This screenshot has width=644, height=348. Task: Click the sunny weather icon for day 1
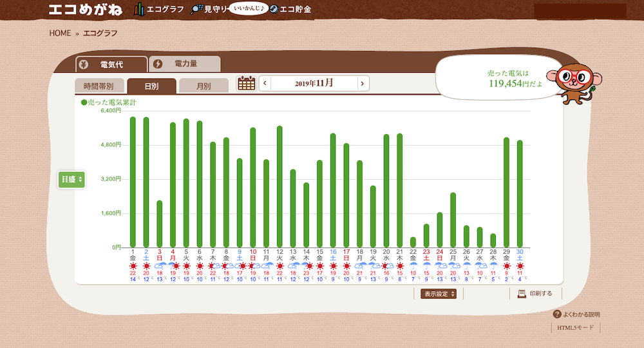pyautogui.click(x=133, y=266)
